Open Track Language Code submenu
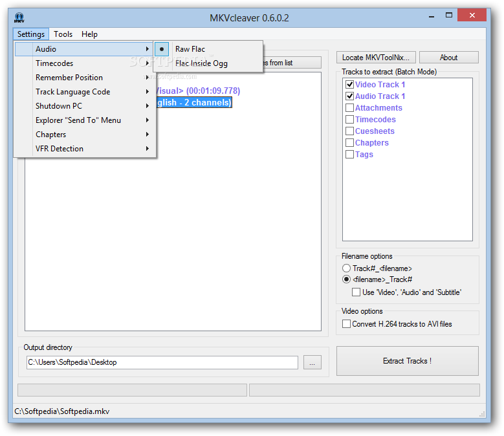Image resolution: width=504 pixels, height=436 pixels. pyautogui.click(x=84, y=92)
